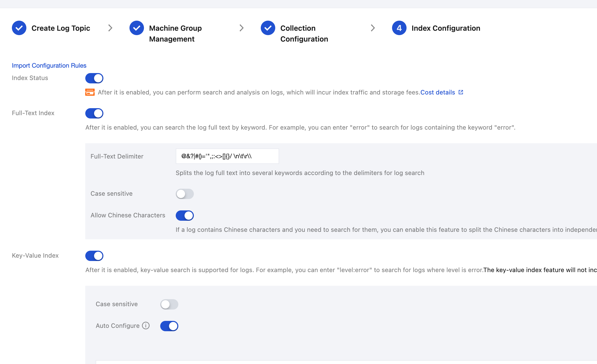
Task: Toggle Allow Chinese Characters switch off
Action: (185, 216)
